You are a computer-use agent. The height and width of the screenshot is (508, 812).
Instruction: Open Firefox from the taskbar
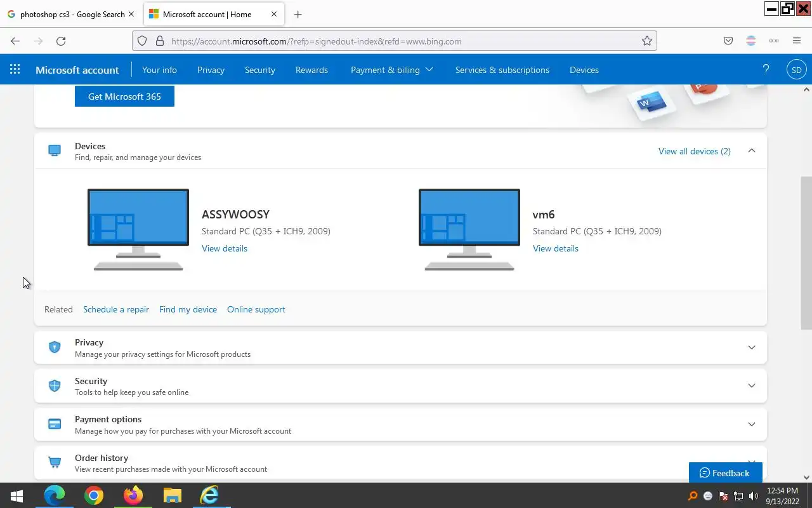(x=133, y=495)
